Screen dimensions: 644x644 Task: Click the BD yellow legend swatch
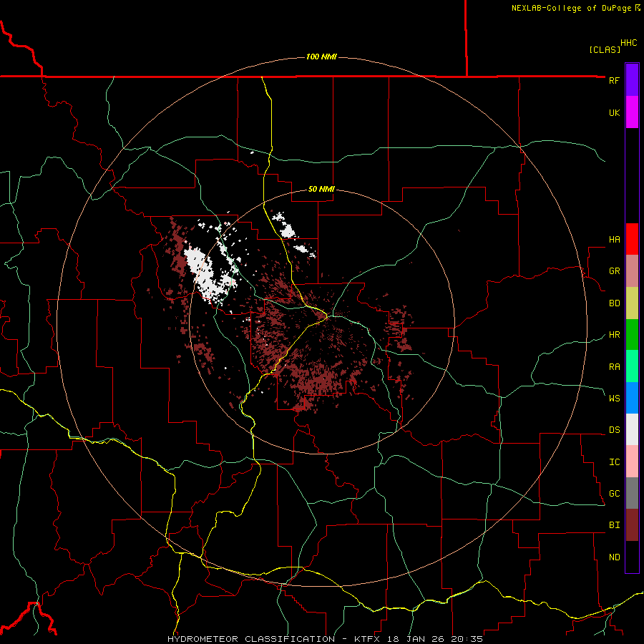point(632,303)
